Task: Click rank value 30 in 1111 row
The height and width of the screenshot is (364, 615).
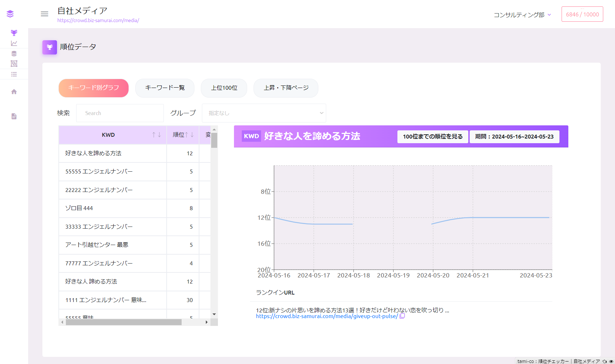Action: tap(190, 300)
